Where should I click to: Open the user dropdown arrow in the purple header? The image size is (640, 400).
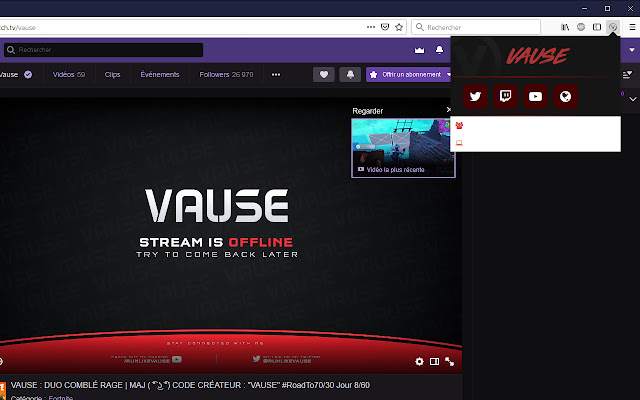(632, 50)
